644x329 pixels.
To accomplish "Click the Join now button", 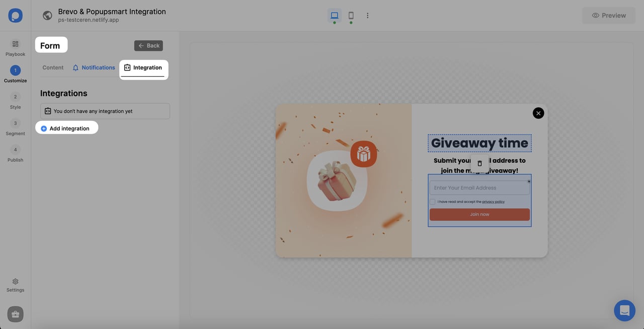I will (x=479, y=214).
